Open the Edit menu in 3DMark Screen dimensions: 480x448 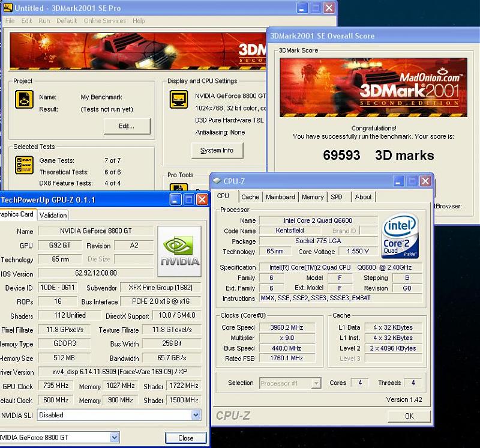[26, 21]
